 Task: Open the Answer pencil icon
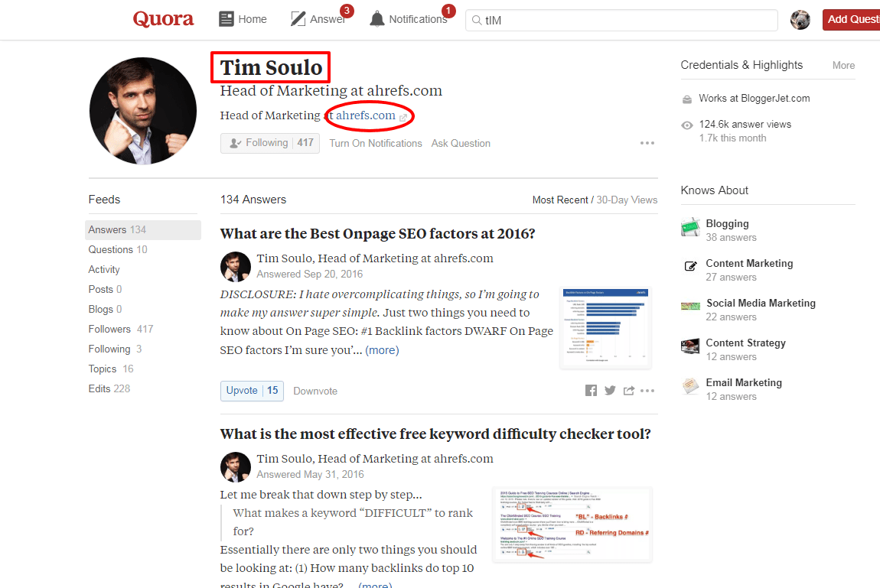pyautogui.click(x=298, y=19)
